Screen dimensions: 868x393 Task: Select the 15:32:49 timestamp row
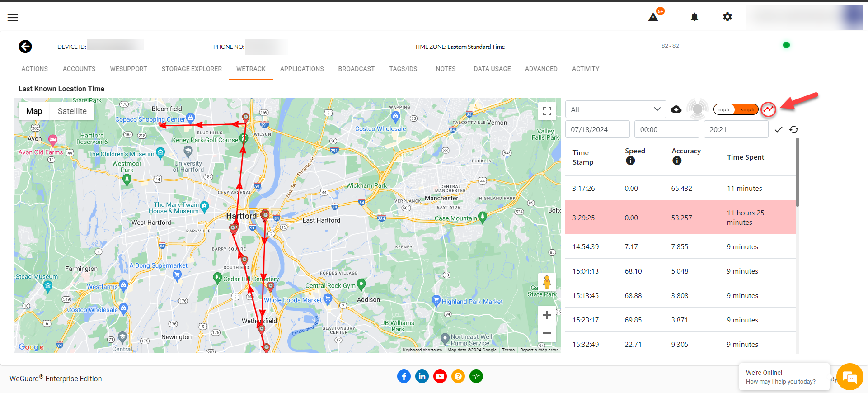click(680, 344)
